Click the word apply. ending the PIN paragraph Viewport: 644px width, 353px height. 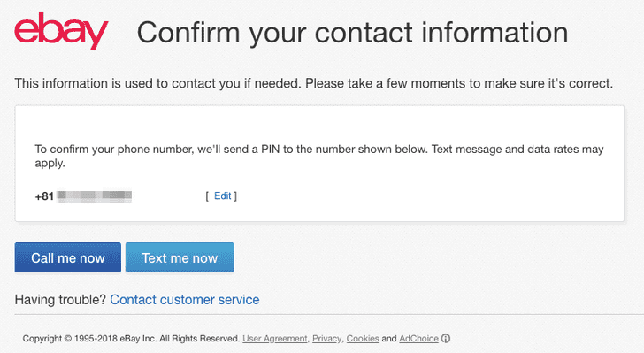(x=50, y=163)
